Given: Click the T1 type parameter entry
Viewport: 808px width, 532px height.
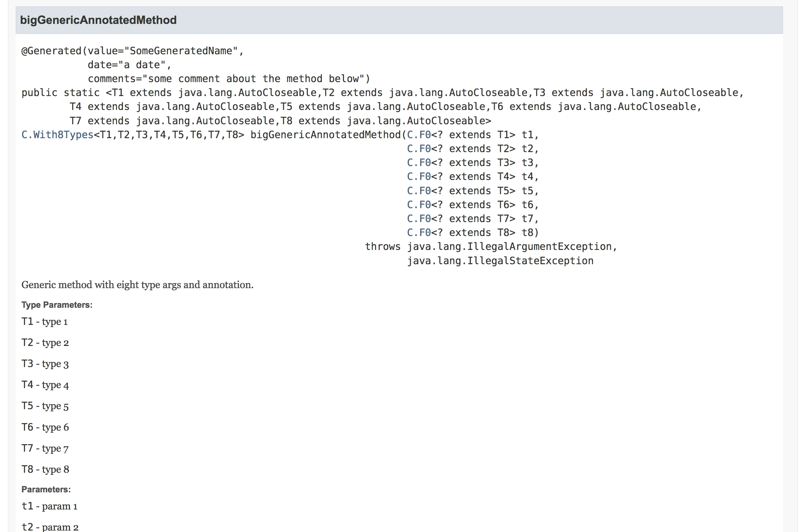Looking at the screenshot, I should (x=44, y=321).
